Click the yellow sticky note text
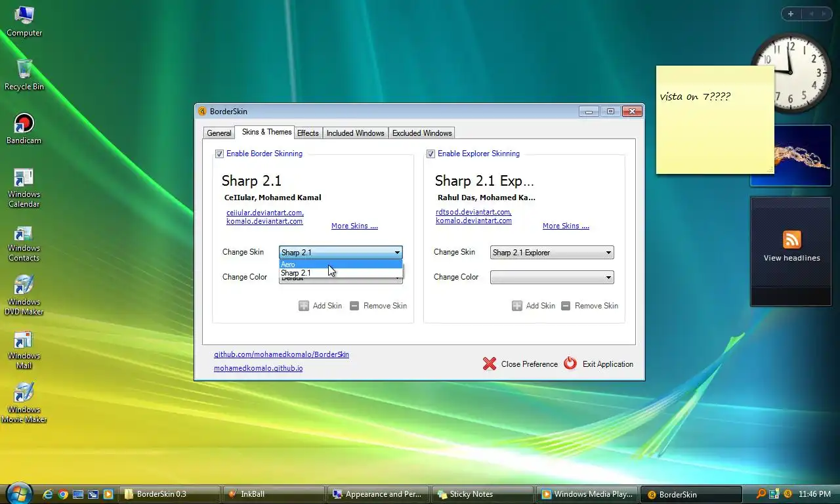Screen dimensions: 840x504 tap(695, 96)
